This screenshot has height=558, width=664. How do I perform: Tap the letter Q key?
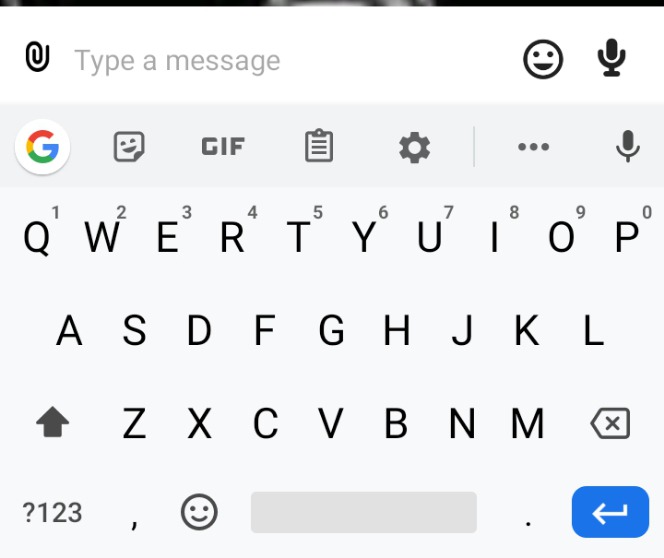(x=37, y=236)
